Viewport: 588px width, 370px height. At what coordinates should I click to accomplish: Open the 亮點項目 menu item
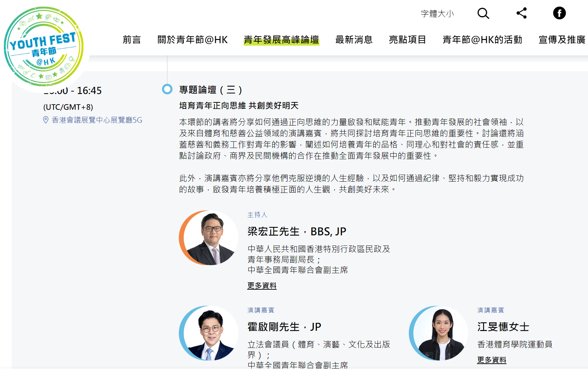coord(407,40)
